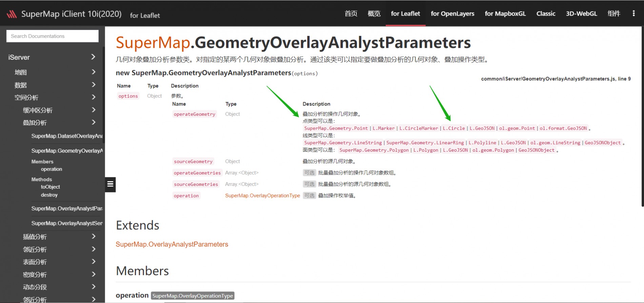644x303 pixels.
Task: Open SuperMap.DatasetOverlayAna sidebar entry
Action: pyautogui.click(x=67, y=136)
